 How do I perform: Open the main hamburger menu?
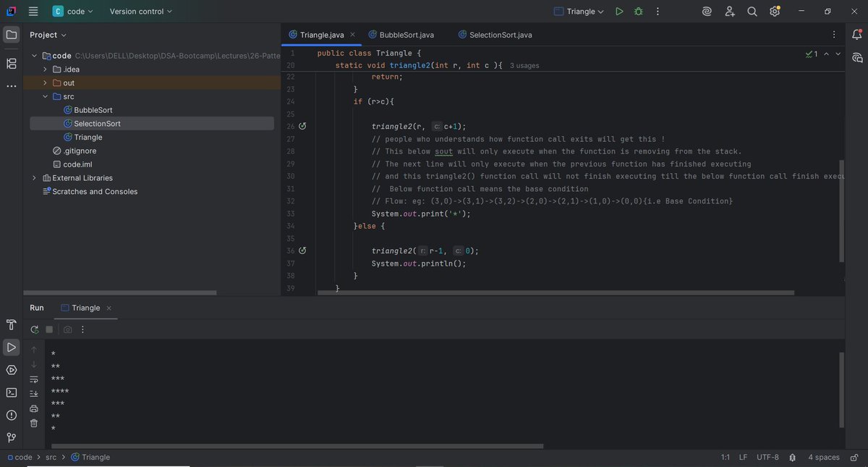33,12
